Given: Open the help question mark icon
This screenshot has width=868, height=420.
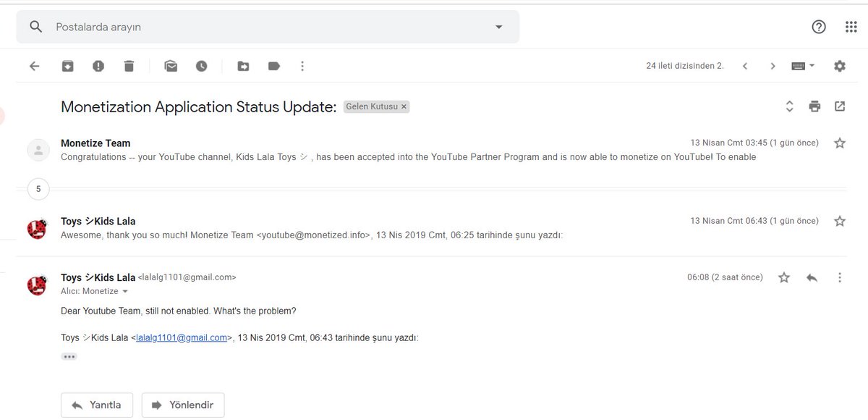Looking at the screenshot, I should pos(819,27).
